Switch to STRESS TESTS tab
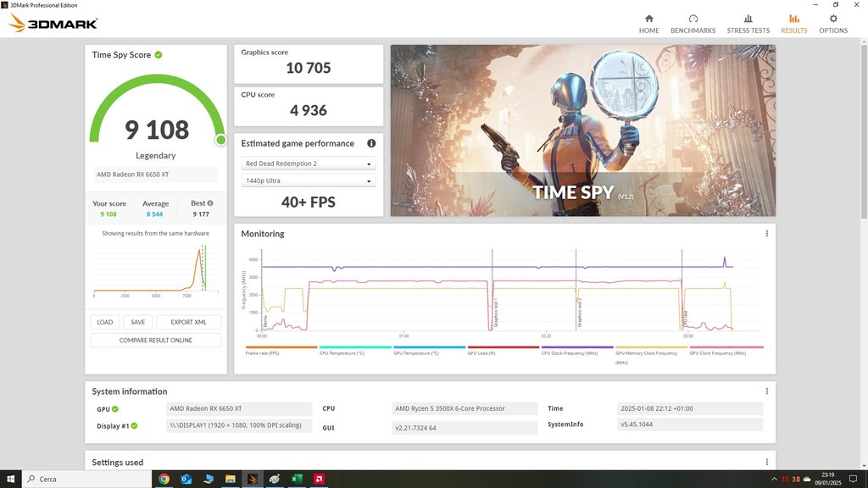Image resolution: width=868 pixels, height=488 pixels. coord(748,25)
